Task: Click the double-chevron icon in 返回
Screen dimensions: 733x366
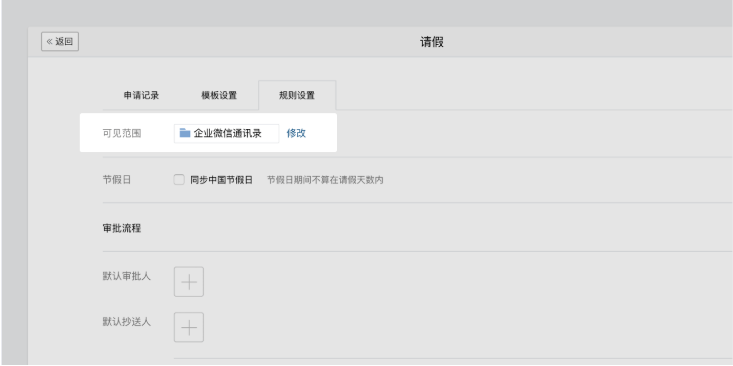Action: (x=50, y=42)
